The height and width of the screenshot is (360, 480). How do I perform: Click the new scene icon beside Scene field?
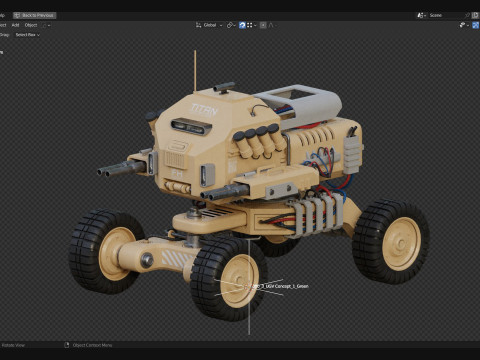click(475, 15)
